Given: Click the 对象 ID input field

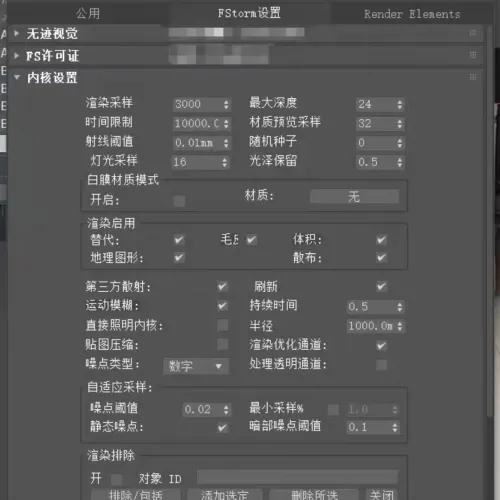Looking at the screenshot, I should pos(297,477).
